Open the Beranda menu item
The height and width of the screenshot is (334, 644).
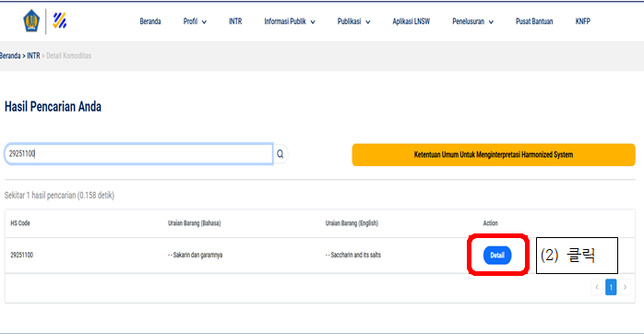point(150,21)
